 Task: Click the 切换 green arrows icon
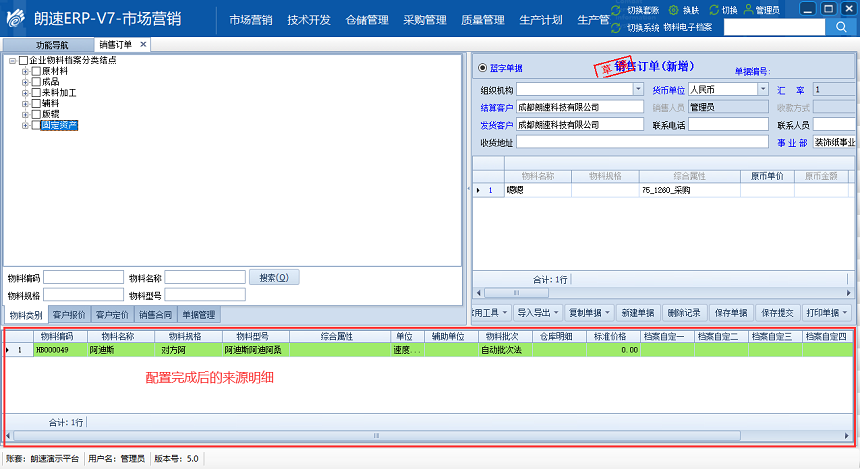[714, 10]
